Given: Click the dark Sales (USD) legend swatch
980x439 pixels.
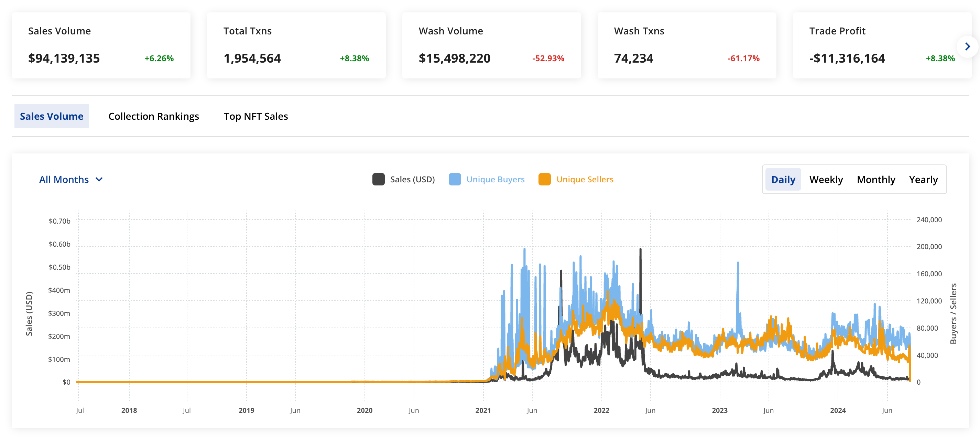Looking at the screenshot, I should pyautogui.click(x=378, y=179).
